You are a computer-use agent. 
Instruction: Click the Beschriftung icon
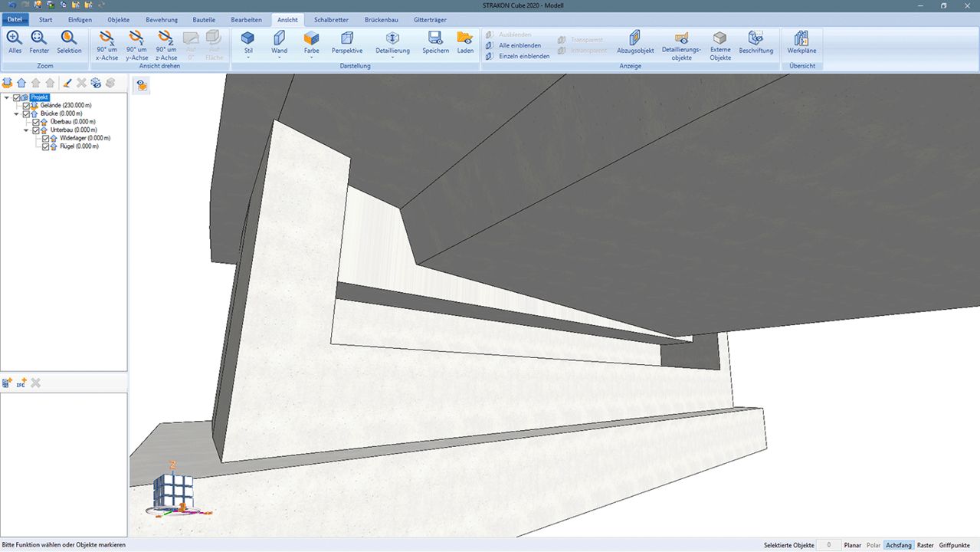755,41
